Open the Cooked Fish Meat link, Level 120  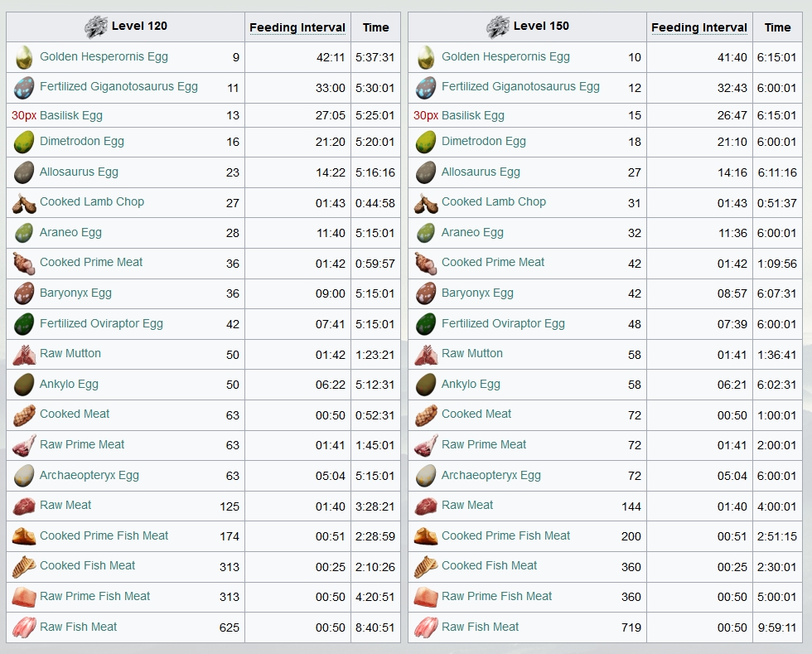click(x=88, y=565)
